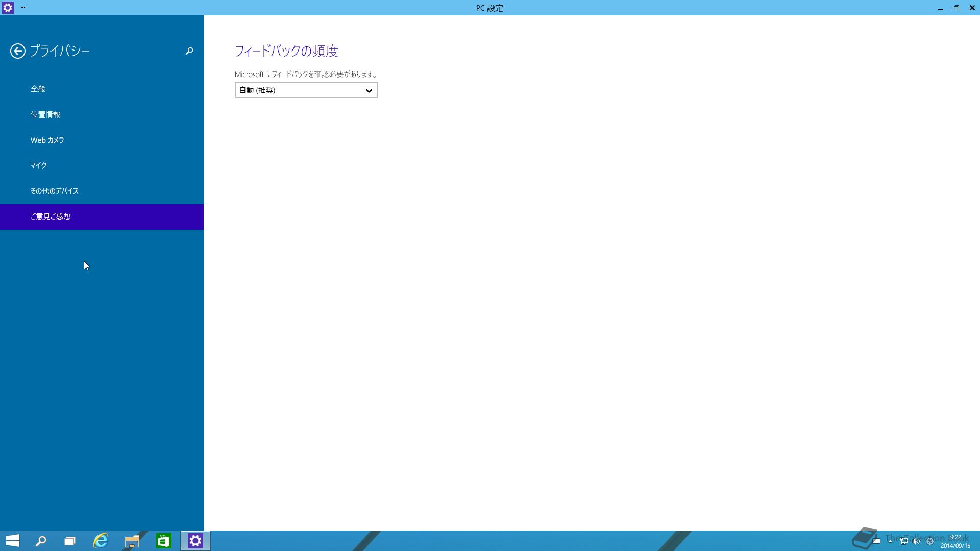Open the Web カメラ settings page
Screen dimensions: 980x551
click(102, 140)
